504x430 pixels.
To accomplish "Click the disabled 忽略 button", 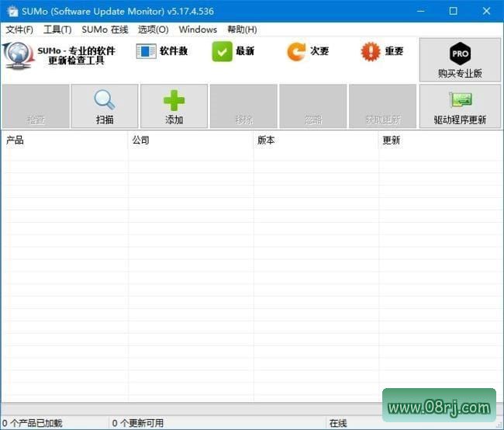I will (313, 106).
